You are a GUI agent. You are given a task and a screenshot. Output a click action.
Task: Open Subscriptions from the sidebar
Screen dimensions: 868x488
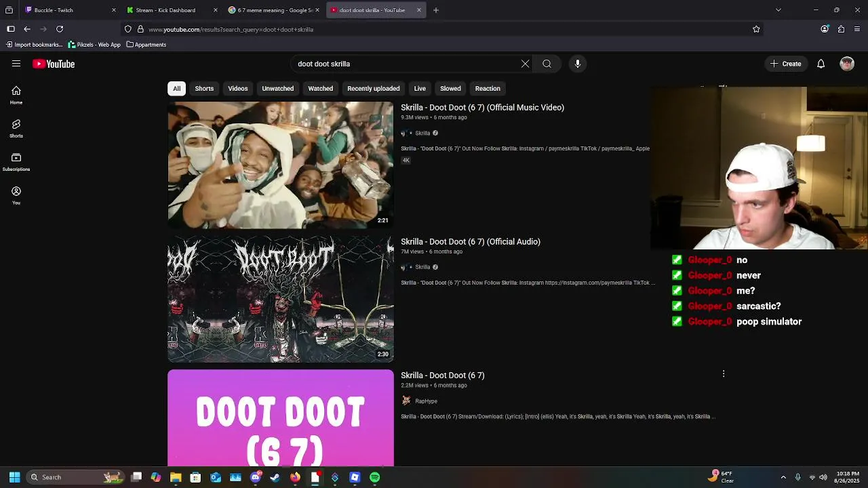point(16,162)
